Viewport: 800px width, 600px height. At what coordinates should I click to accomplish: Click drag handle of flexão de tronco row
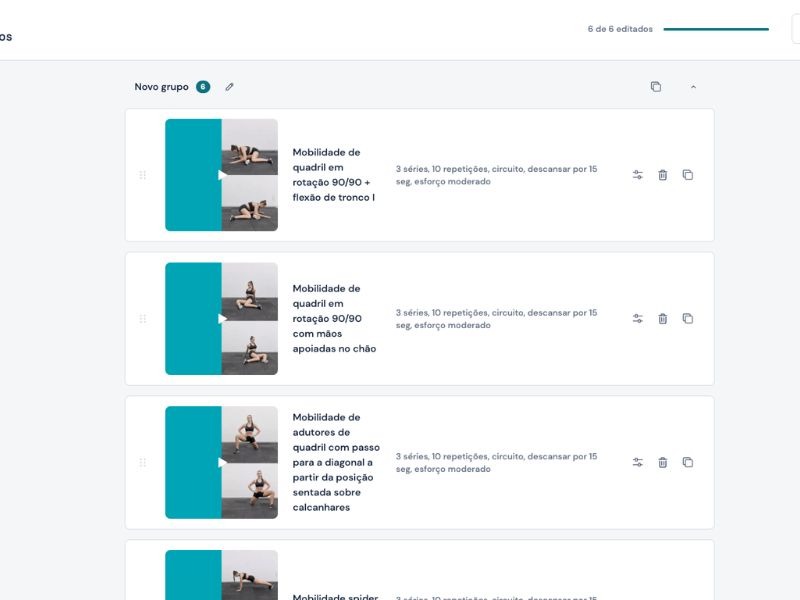click(x=142, y=175)
